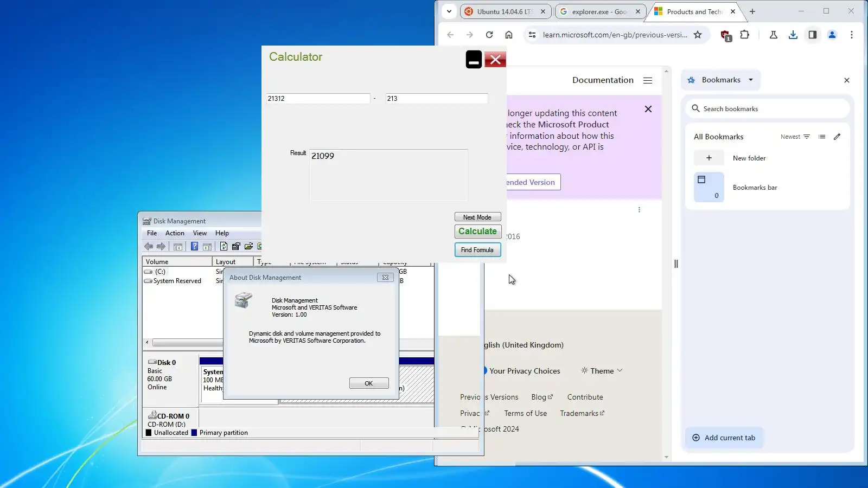Open the Chrome profile icon
Screen dimensions: 868x488
coord(832,35)
